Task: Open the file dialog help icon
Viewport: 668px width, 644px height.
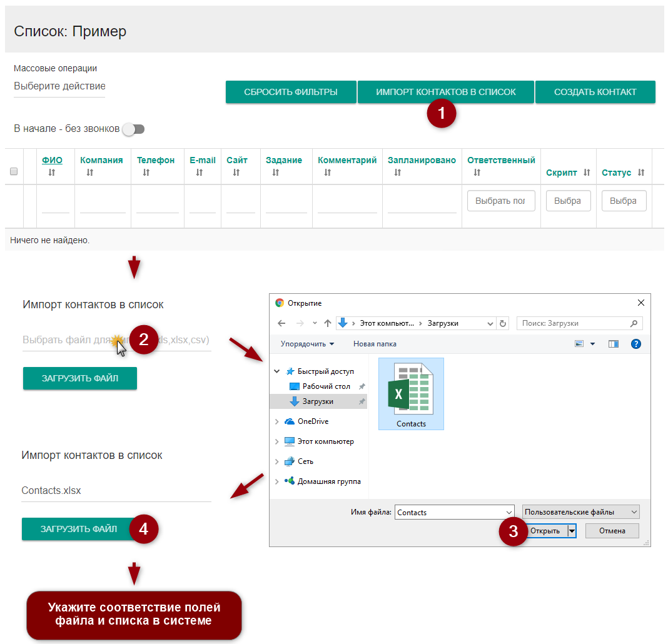Action: point(635,344)
